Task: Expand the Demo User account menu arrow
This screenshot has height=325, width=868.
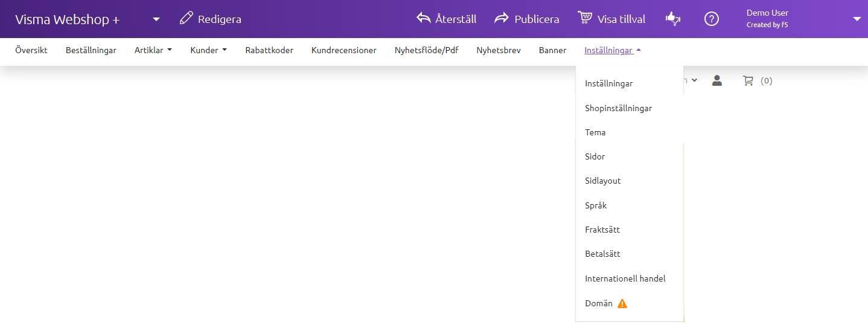Action: 857,19
